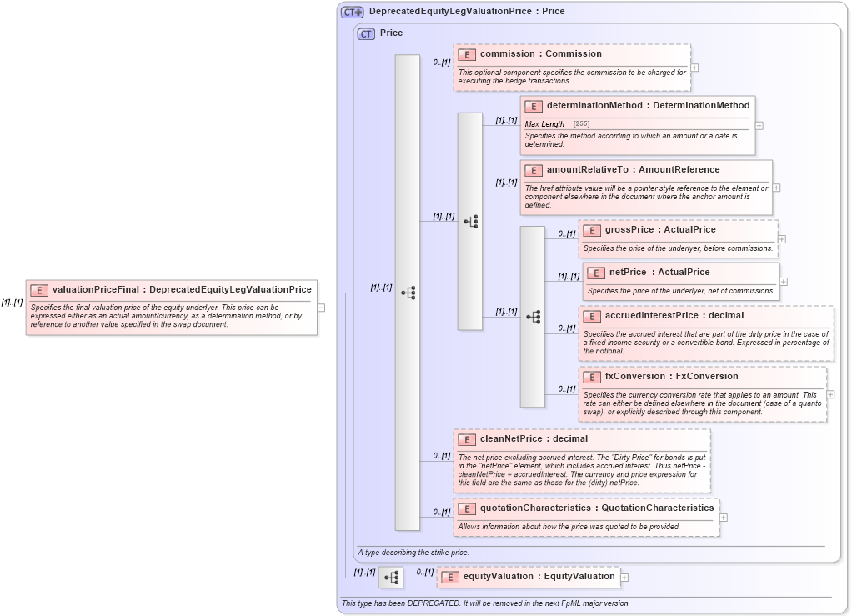Select grossPrice : ActualPrice label
This screenshot has height=616, width=852.
661,230
